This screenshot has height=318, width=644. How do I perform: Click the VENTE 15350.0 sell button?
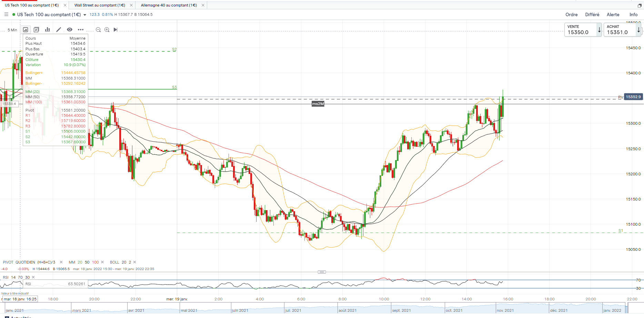(580, 30)
